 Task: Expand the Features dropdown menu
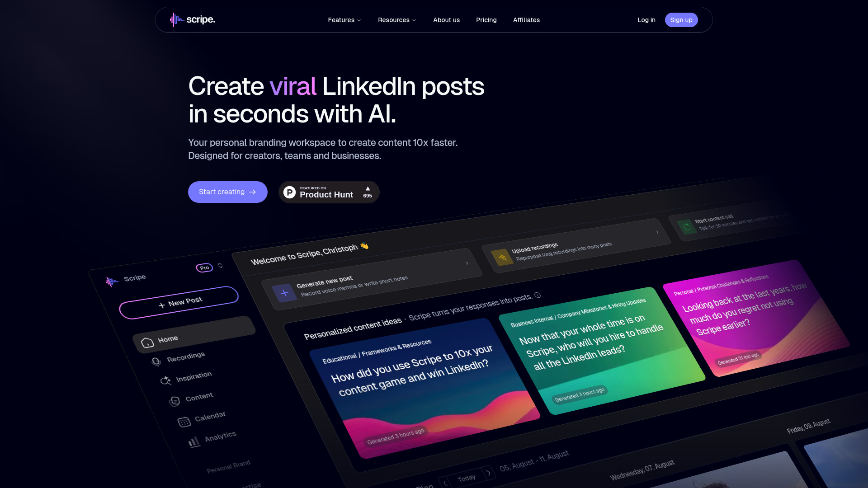coord(344,20)
